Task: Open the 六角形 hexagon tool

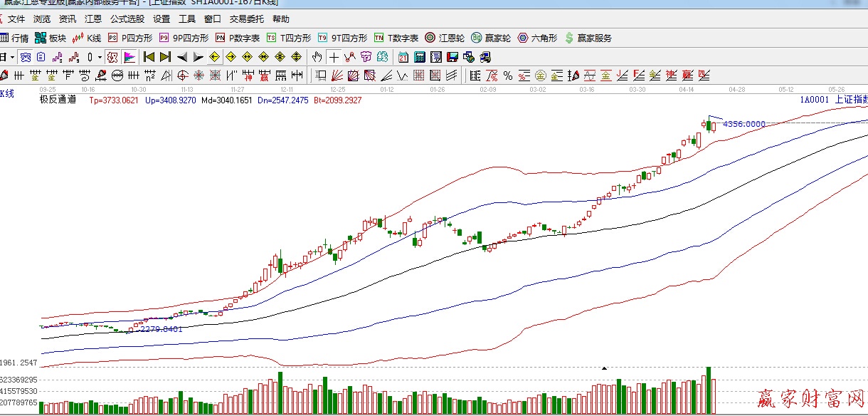Action: pyautogui.click(x=537, y=38)
